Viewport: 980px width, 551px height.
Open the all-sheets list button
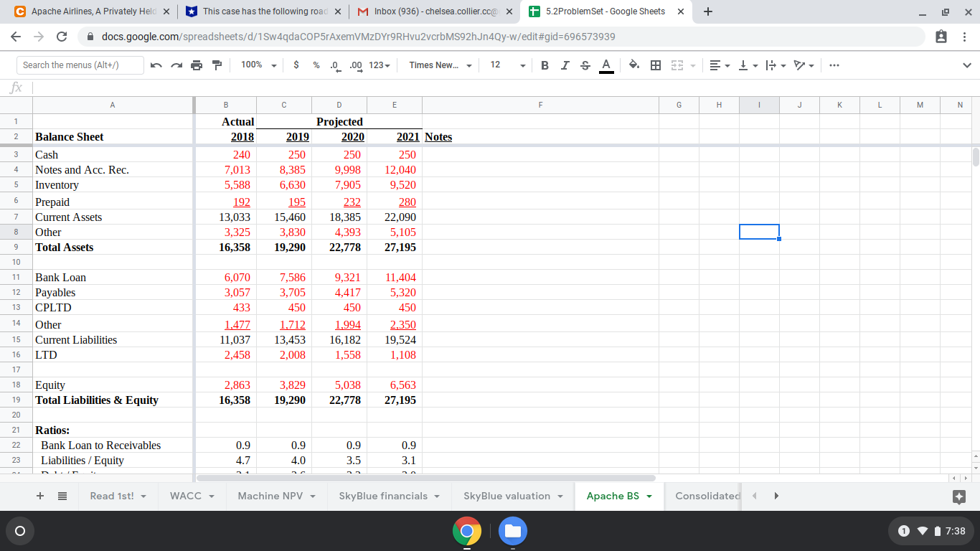(x=62, y=496)
